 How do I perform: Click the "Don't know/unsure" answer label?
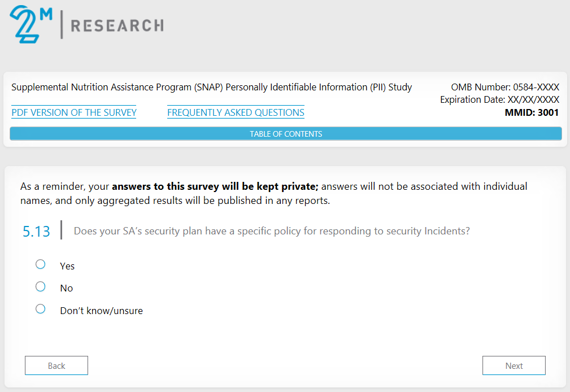[x=101, y=311]
